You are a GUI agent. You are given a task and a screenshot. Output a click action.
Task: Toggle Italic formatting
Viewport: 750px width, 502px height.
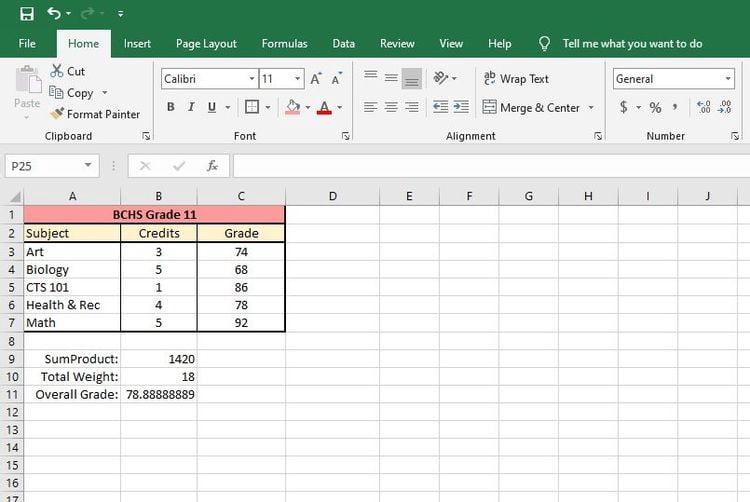(191, 107)
